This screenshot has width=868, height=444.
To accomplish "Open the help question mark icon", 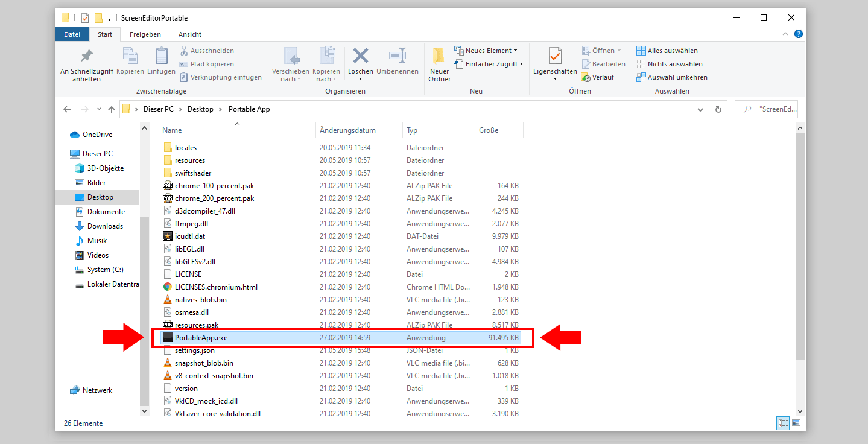I will (x=799, y=34).
